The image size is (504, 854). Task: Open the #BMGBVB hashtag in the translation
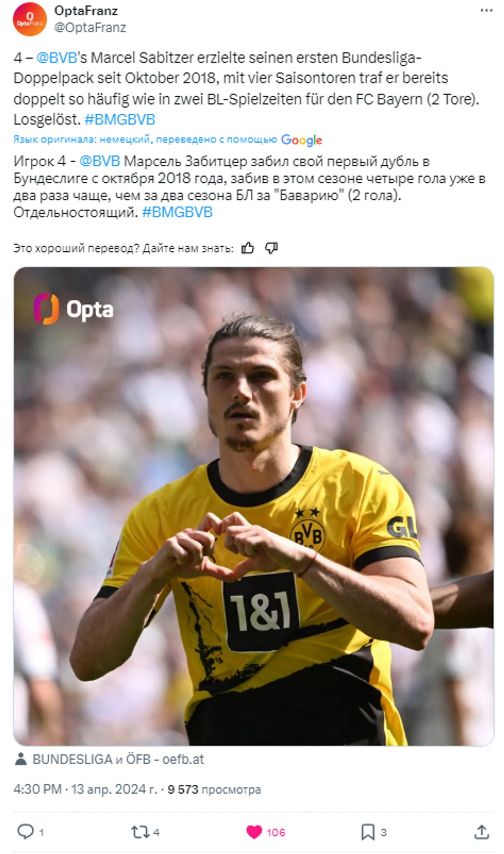[x=177, y=212]
